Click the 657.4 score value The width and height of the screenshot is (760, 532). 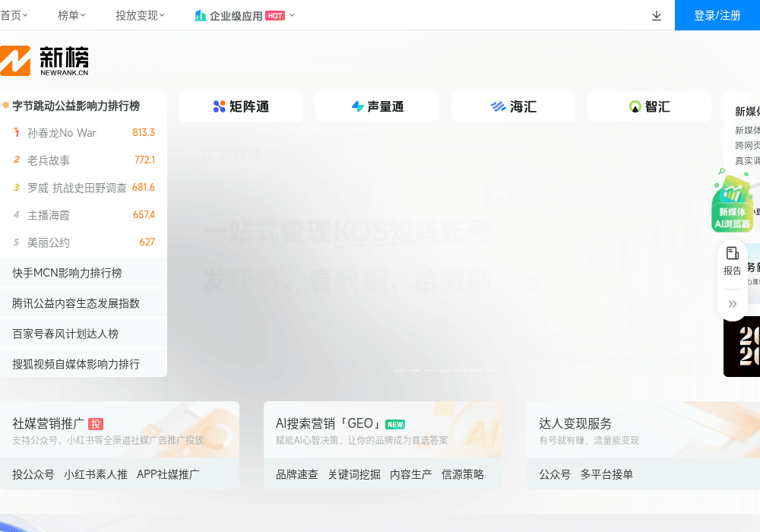click(x=144, y=214)
